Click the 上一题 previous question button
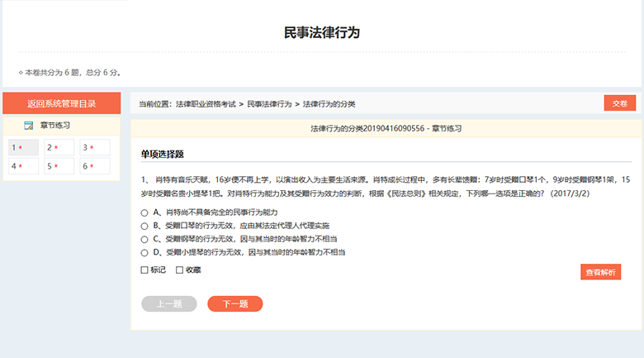This screenshot has width=644, height=358. pos(169,303)
